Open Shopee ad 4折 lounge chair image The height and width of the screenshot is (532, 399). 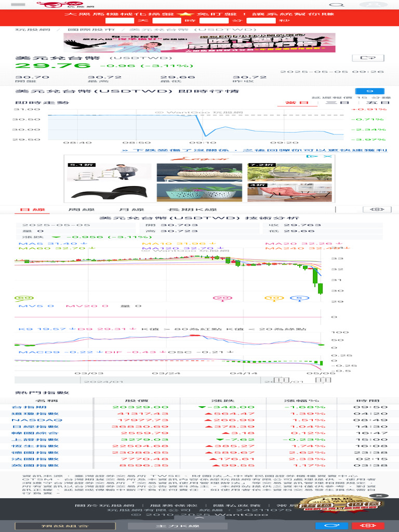point(289,192)
